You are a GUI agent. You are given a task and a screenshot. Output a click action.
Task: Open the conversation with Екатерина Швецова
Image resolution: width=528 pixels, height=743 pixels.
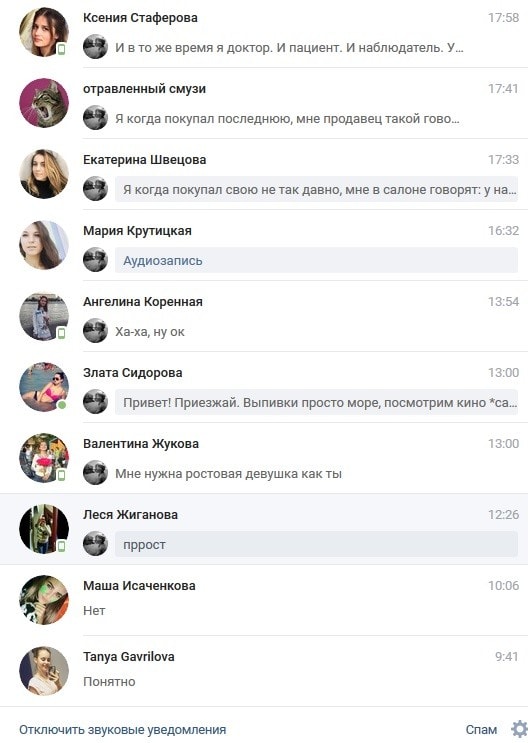click(264, 174)
